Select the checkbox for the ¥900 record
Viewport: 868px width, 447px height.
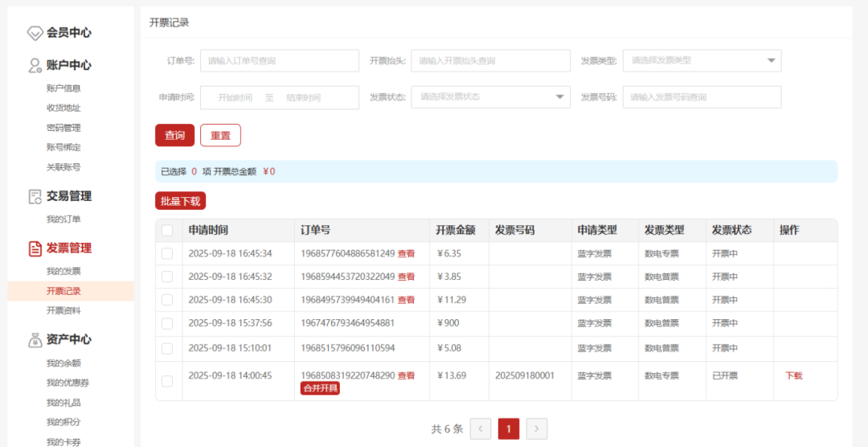167,323
